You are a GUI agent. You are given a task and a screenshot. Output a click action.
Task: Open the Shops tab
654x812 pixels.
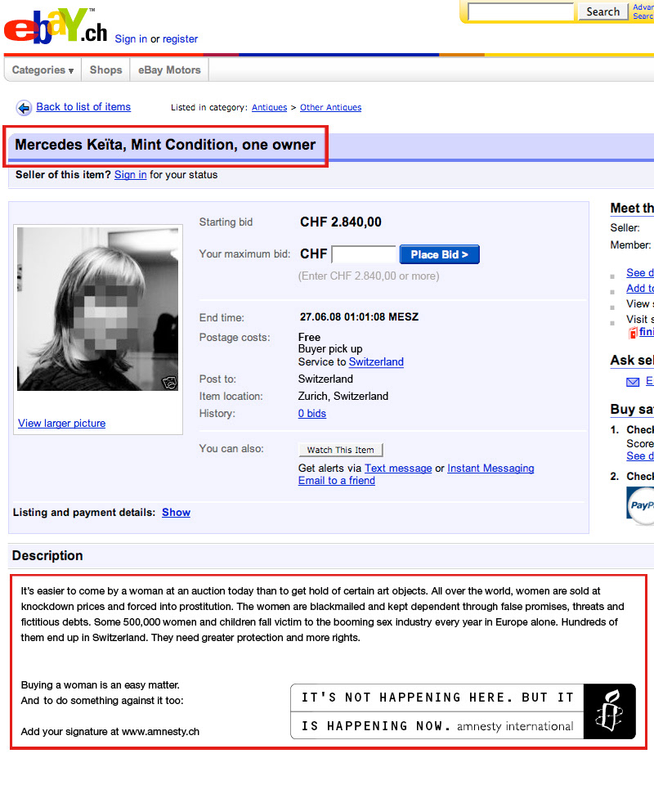105,70
